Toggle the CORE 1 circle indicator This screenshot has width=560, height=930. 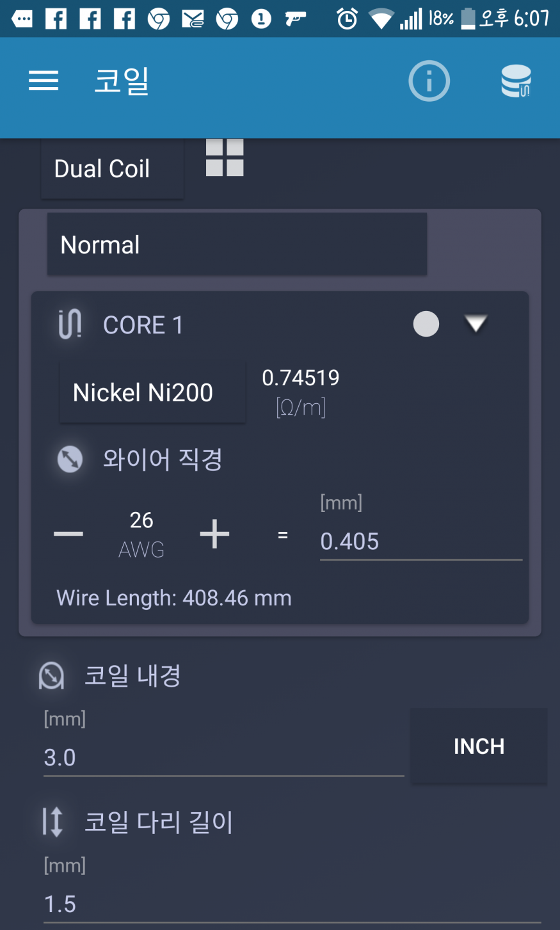click(426, 324)
